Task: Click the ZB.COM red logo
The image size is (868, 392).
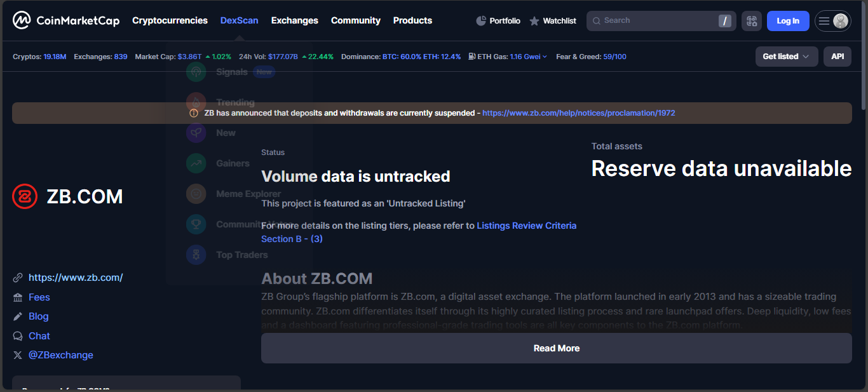Action: [x=25, y=197]
